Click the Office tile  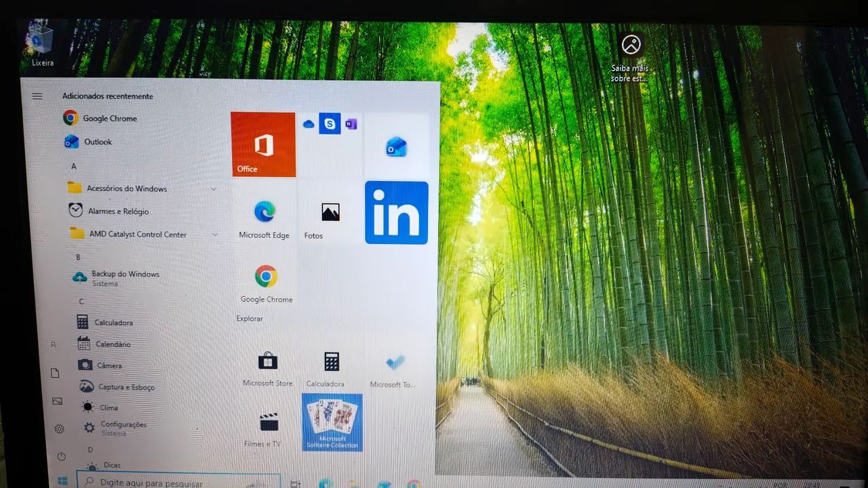click(263, 144)
